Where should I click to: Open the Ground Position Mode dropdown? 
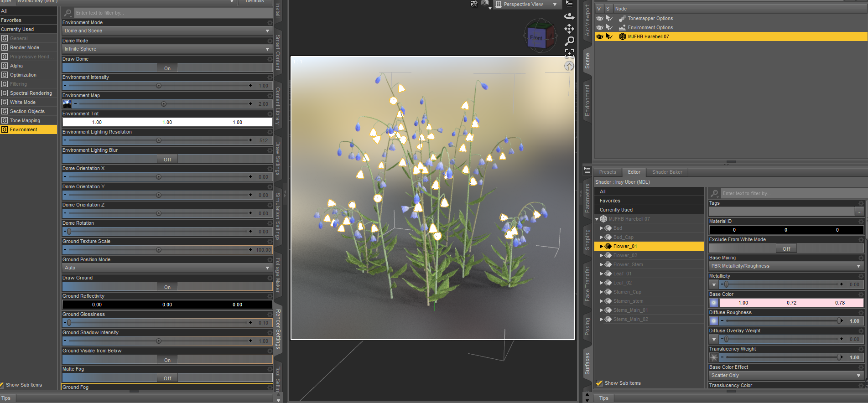[x=167, y=268]
